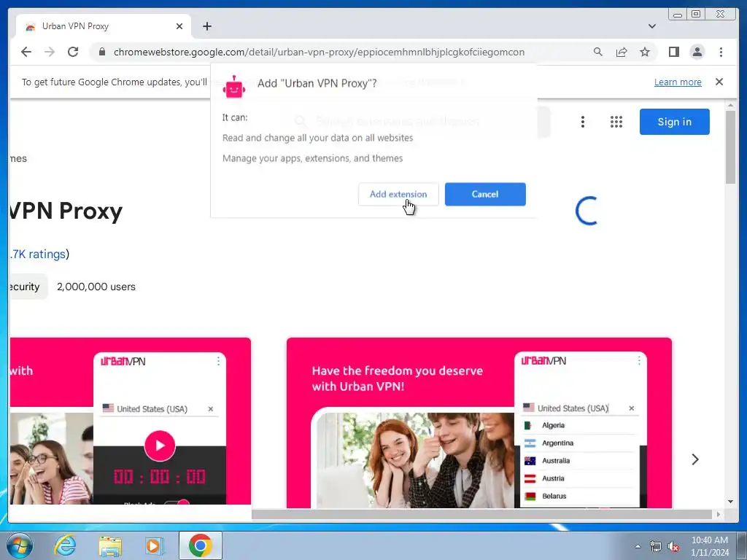Open the zoom magnifier icon in address bar
This screenshot has height=560, width=747.
coord(598,52)
